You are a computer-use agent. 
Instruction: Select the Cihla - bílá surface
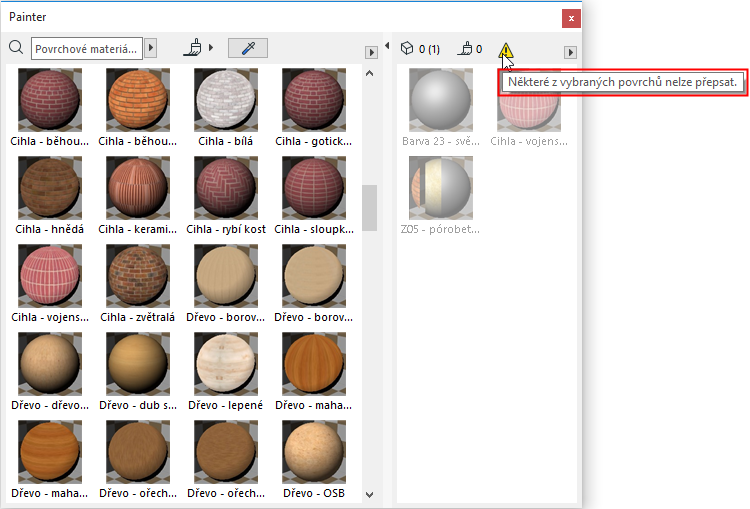click(225, 100)
